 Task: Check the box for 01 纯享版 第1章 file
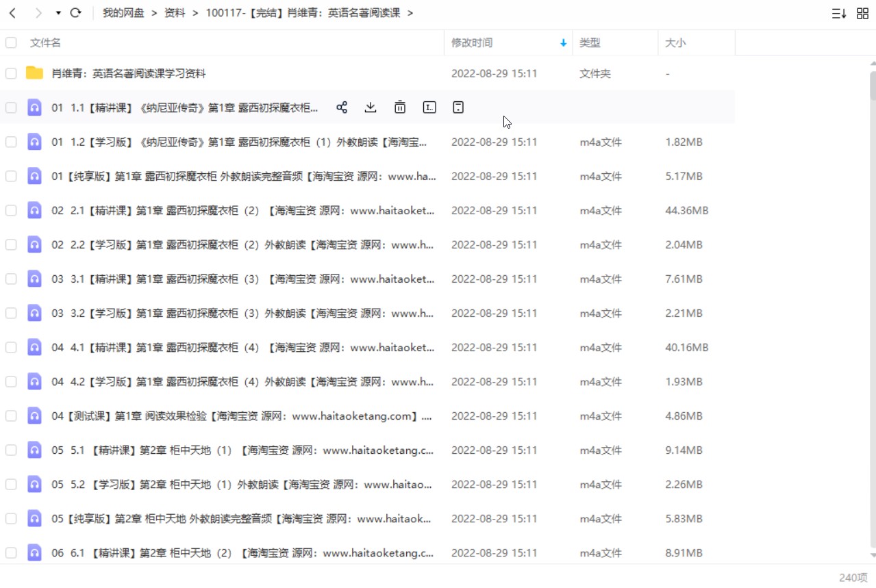click(x=11, y=176)
